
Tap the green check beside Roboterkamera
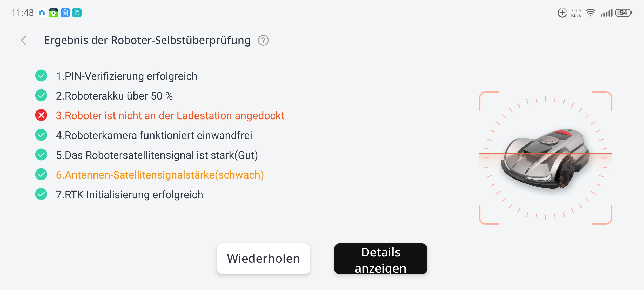click(x=41, y=135)
